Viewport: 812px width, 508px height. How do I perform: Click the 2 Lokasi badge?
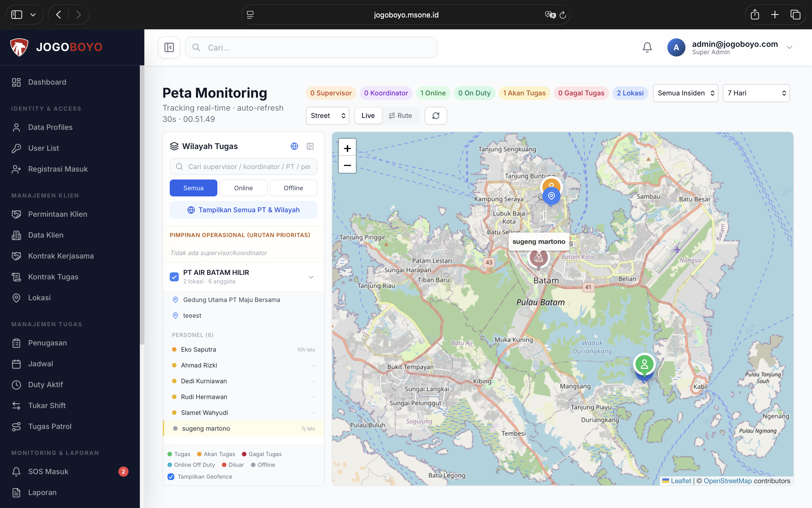pos(630,93)
